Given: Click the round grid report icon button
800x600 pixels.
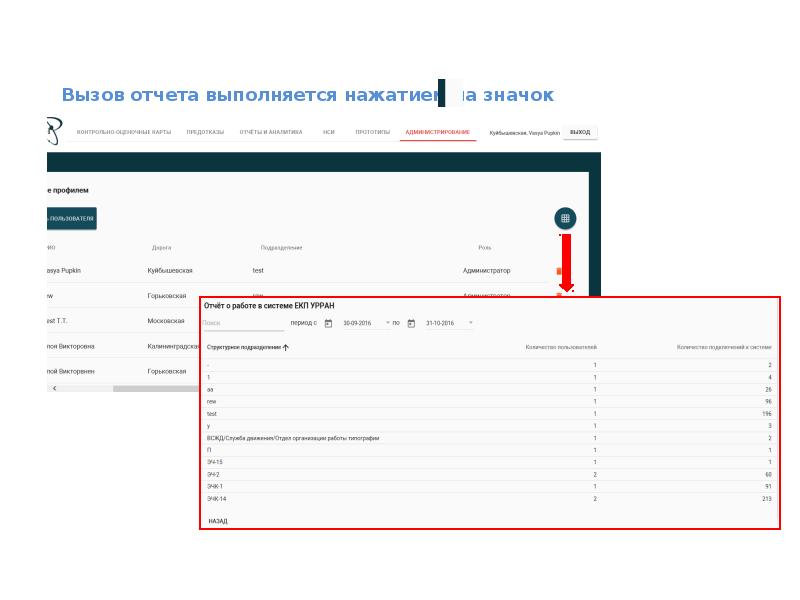Looking at the screenshot, I should tap(565, 218).
